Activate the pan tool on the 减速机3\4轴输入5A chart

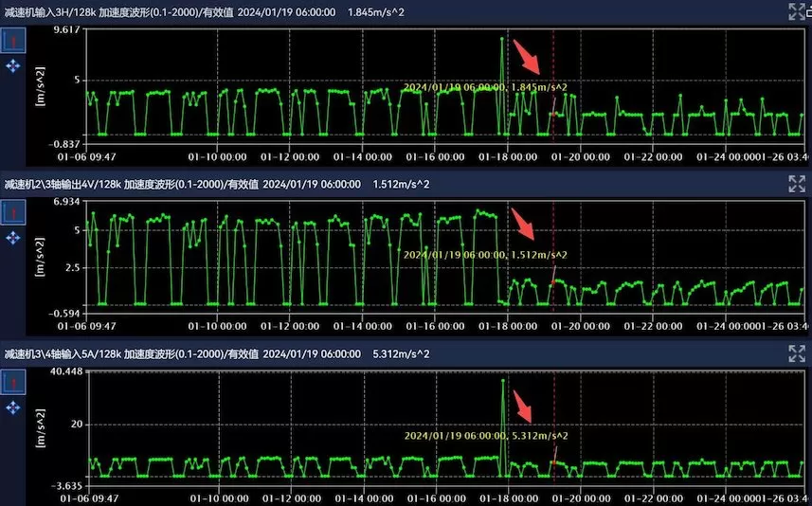point(13,407)
